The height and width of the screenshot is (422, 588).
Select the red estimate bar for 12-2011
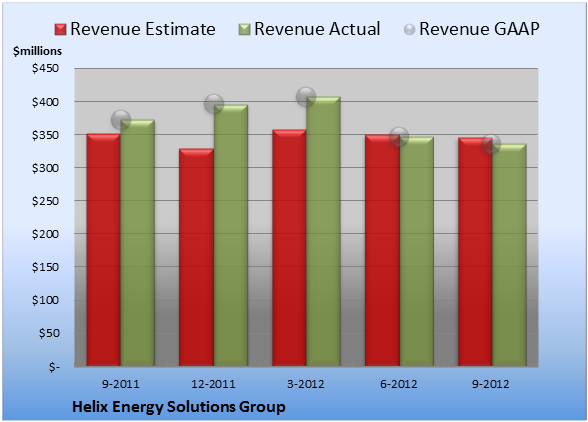coord(196,257)
